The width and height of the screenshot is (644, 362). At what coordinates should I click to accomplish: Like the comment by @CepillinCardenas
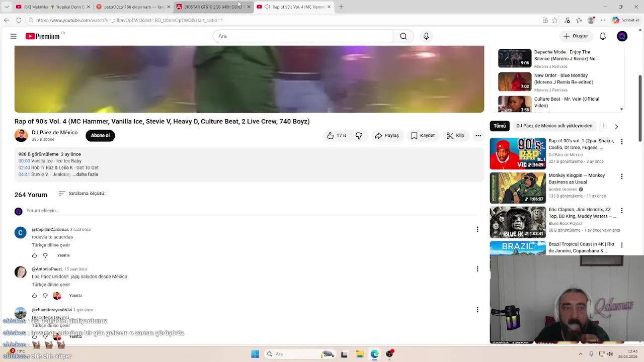pyautogui.click(x=35, y=255)
